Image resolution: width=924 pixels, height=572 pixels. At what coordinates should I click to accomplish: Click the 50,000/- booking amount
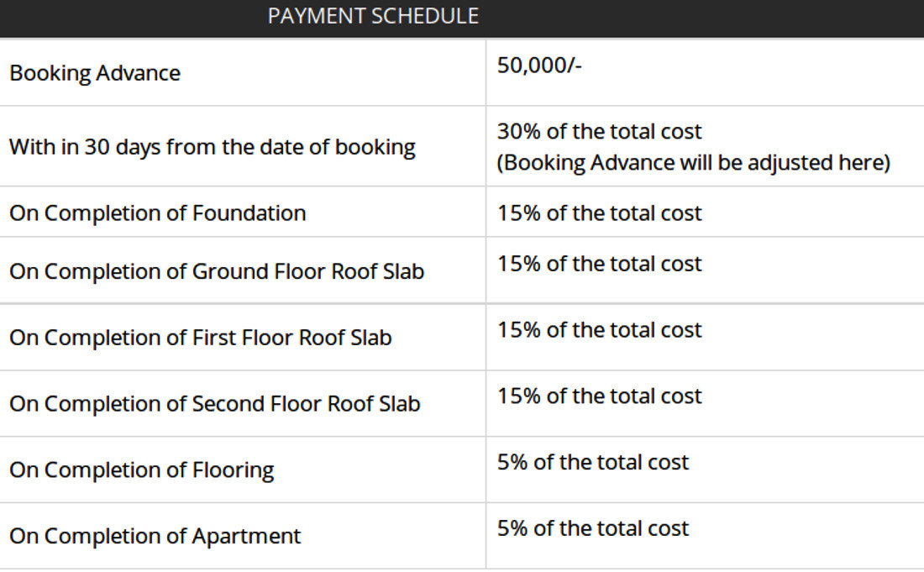pos(539,66)
